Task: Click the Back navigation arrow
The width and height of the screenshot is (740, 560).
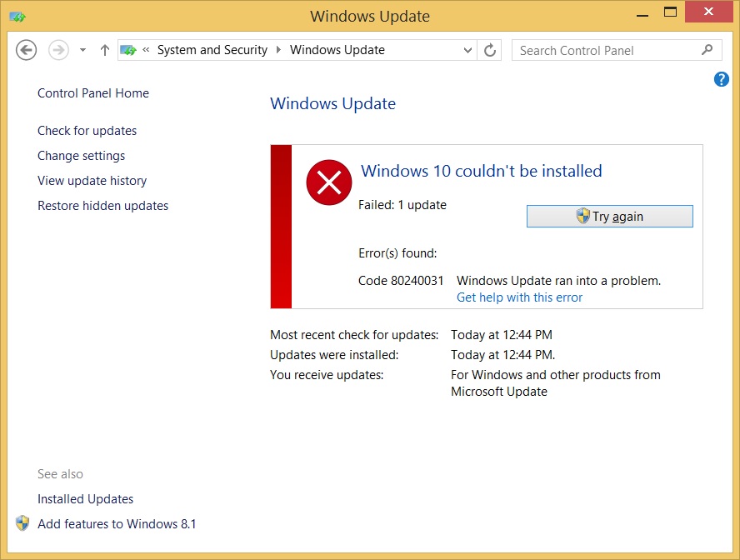Action: tap(26, 50)
